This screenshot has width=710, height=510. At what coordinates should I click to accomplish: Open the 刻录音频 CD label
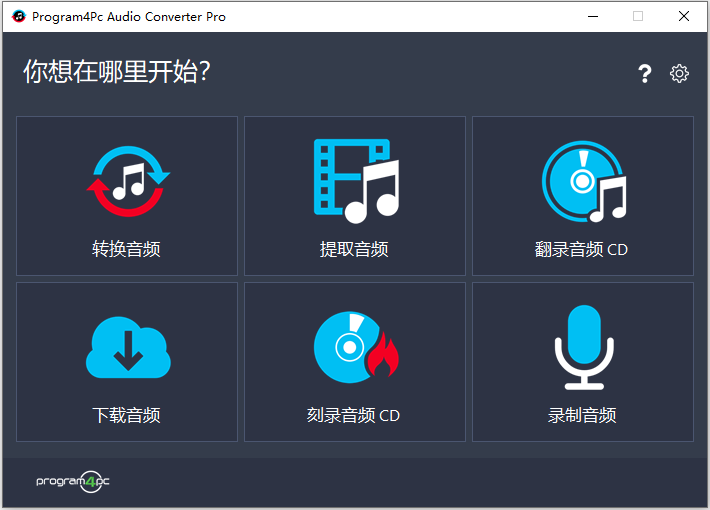click(x=354, y=415)
